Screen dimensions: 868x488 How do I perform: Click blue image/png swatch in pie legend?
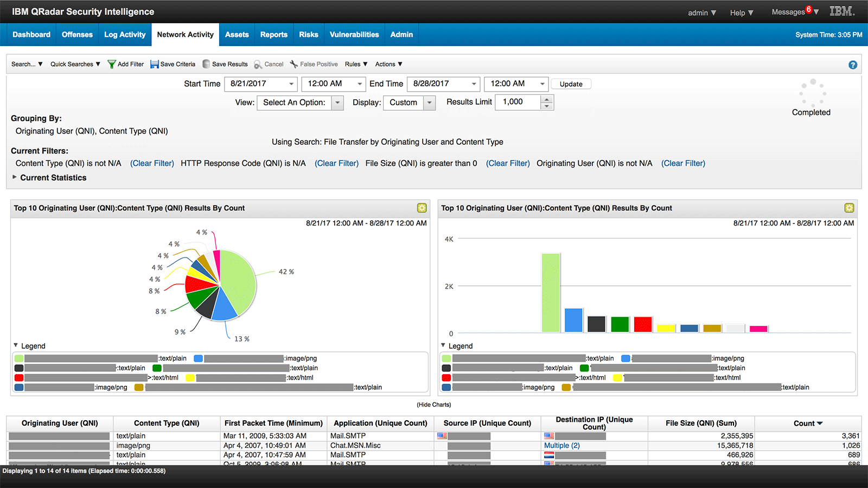(199, 358)
